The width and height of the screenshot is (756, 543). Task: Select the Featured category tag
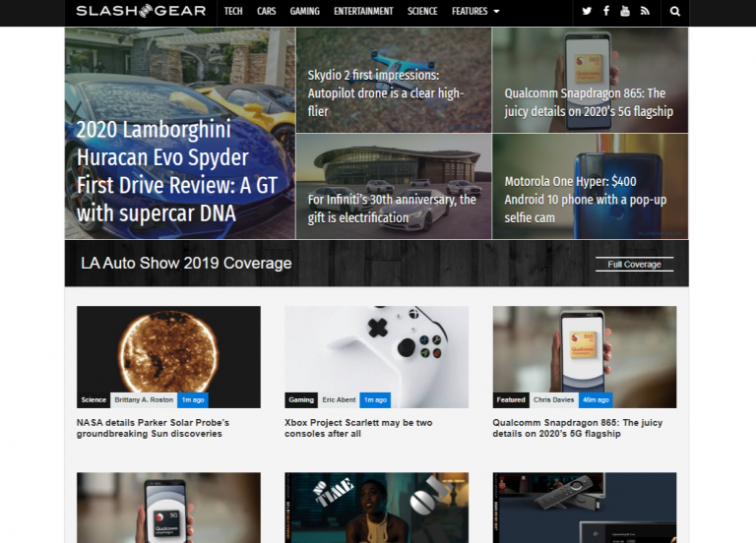511,400
